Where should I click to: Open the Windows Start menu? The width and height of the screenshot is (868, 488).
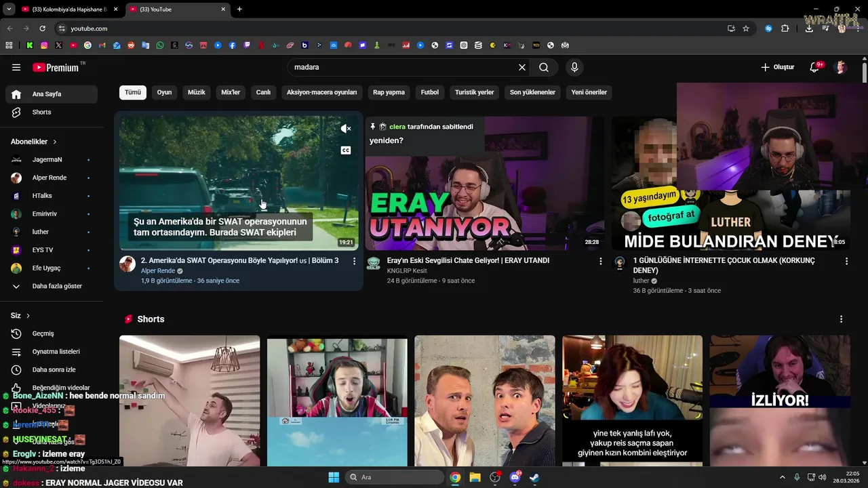334,477
